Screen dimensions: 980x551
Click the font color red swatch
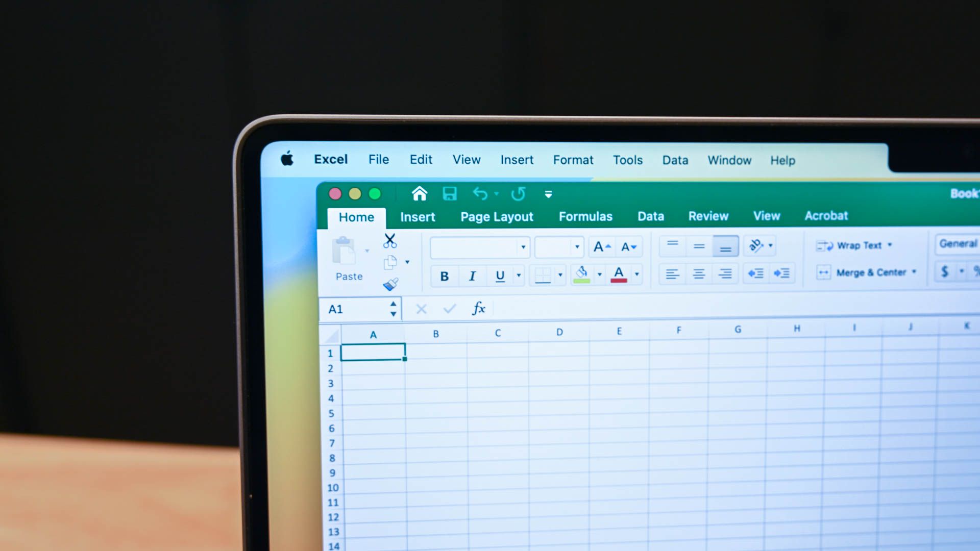pyautogui.click(x=618, y=281)
